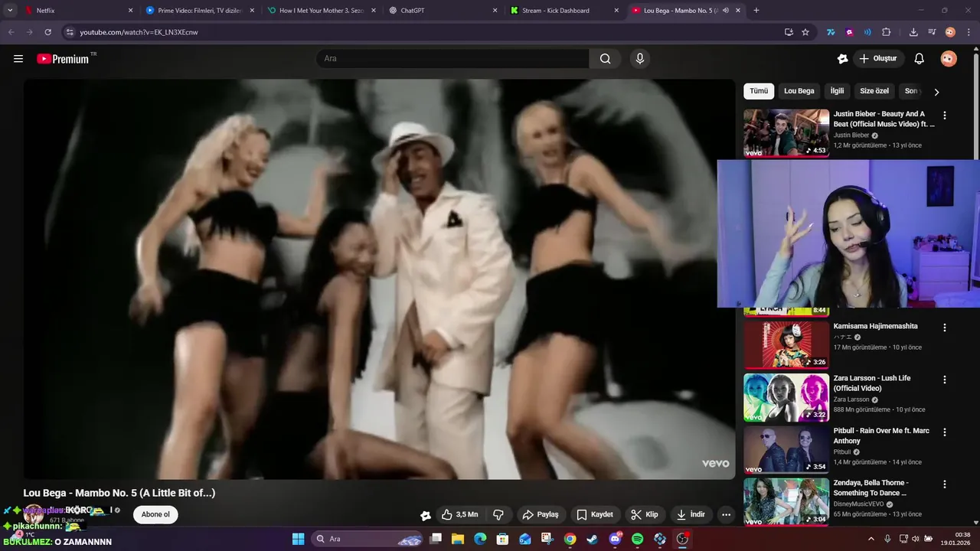The width and height of the screenshot is (980, 551).
Task: Create a clip with Klip button
Action: (645, 514)
